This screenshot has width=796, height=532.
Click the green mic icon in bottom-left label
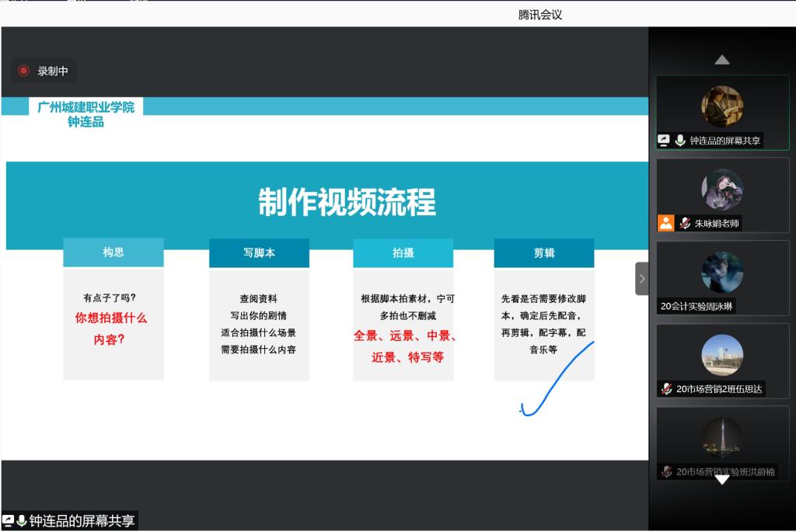pyautogui.click(x=22, y=521)
